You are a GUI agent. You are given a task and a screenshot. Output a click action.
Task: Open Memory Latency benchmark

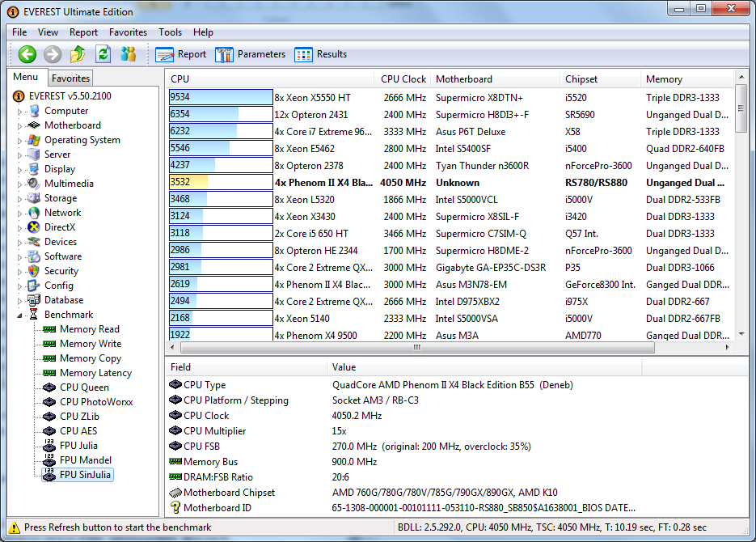tap(95, 373)
